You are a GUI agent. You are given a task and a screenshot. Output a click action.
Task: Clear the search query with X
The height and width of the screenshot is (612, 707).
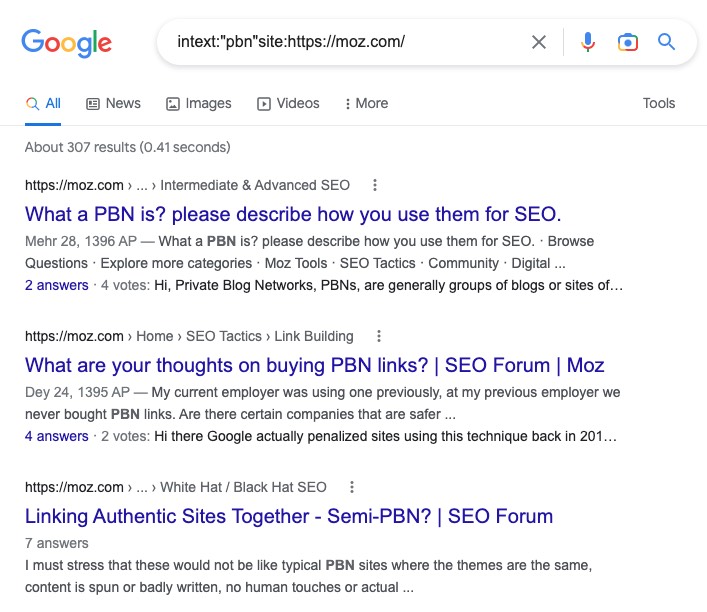(539, 42)
